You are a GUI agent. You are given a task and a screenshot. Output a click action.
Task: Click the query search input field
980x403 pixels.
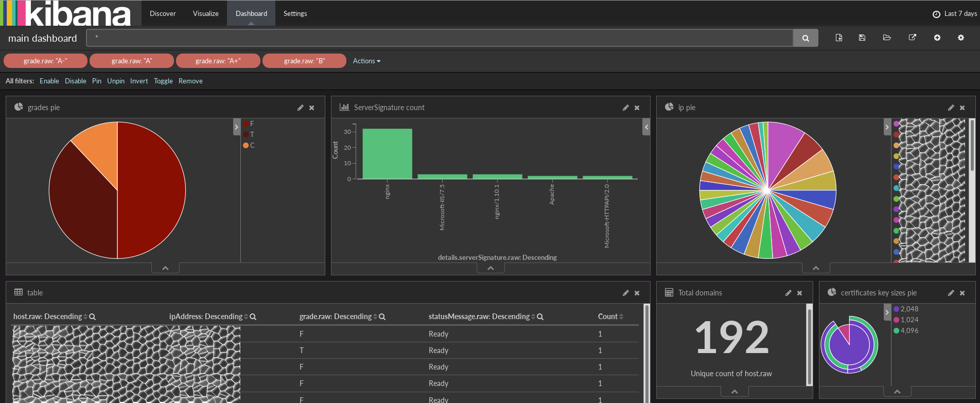tap(440, 38)
